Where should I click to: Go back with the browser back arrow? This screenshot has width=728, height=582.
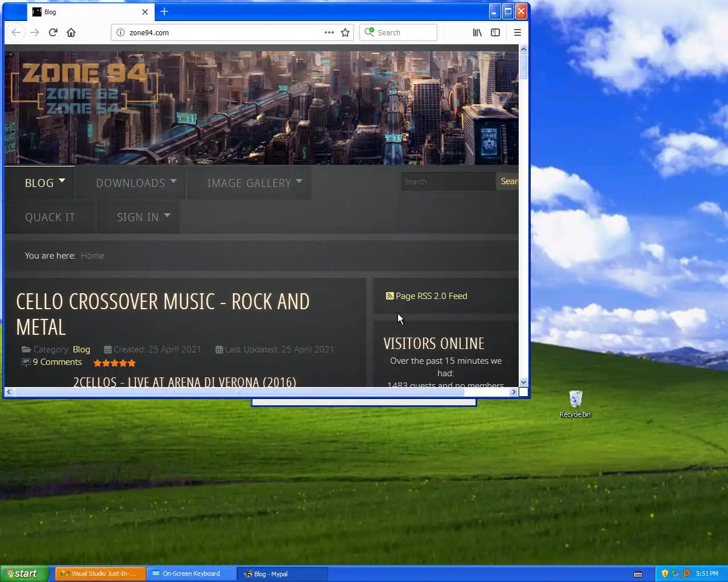(x=16, y=32)
